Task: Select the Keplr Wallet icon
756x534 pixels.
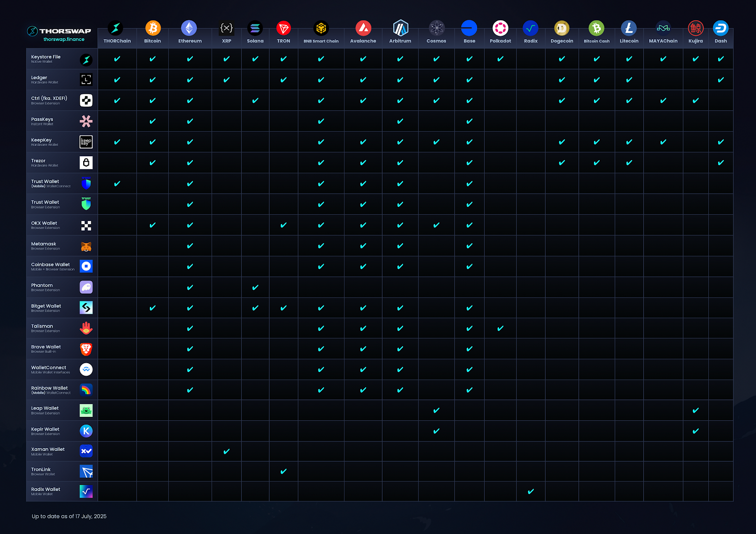Action: click(x=86, y=431)
